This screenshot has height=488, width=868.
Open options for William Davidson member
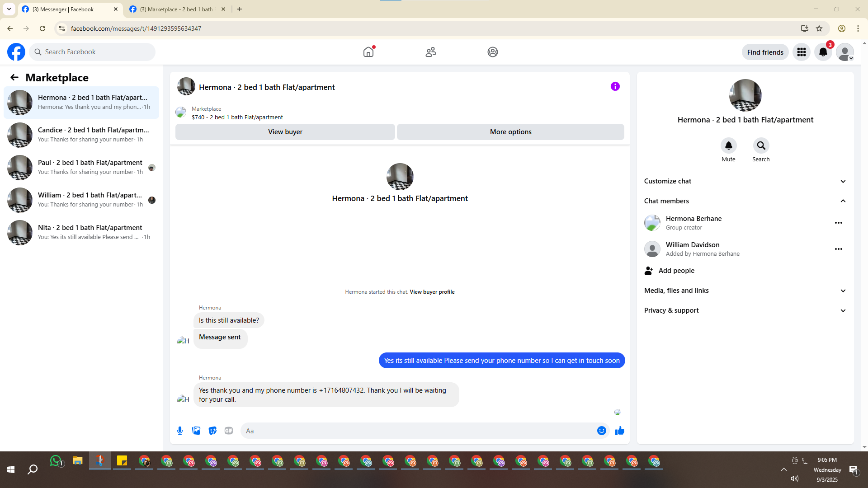838,249
